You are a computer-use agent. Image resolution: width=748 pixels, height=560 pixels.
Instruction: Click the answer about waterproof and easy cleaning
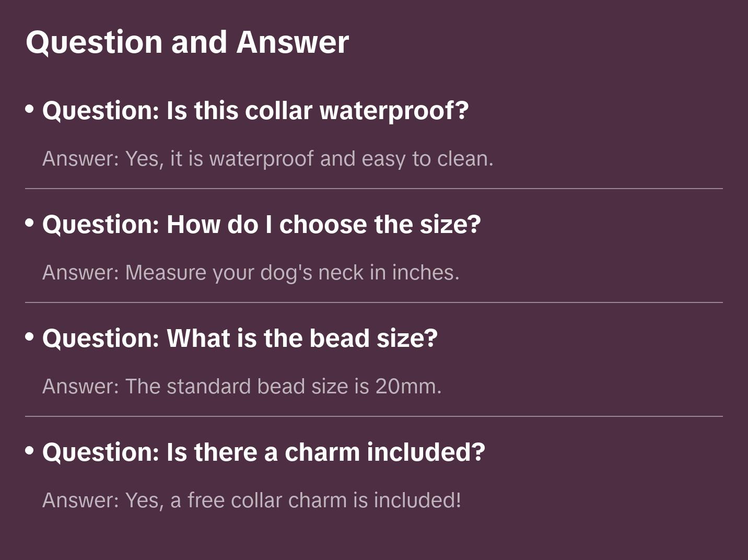(267, 159)
